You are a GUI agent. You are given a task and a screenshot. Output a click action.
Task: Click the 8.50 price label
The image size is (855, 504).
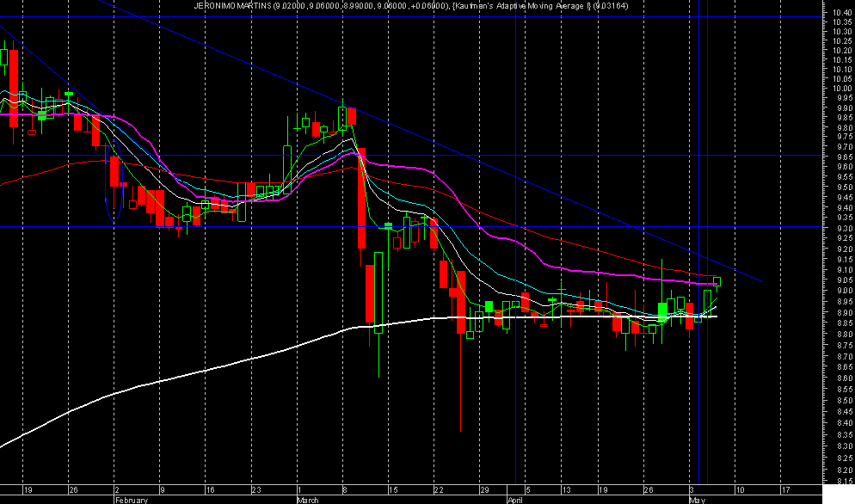[x=844, y=401]
